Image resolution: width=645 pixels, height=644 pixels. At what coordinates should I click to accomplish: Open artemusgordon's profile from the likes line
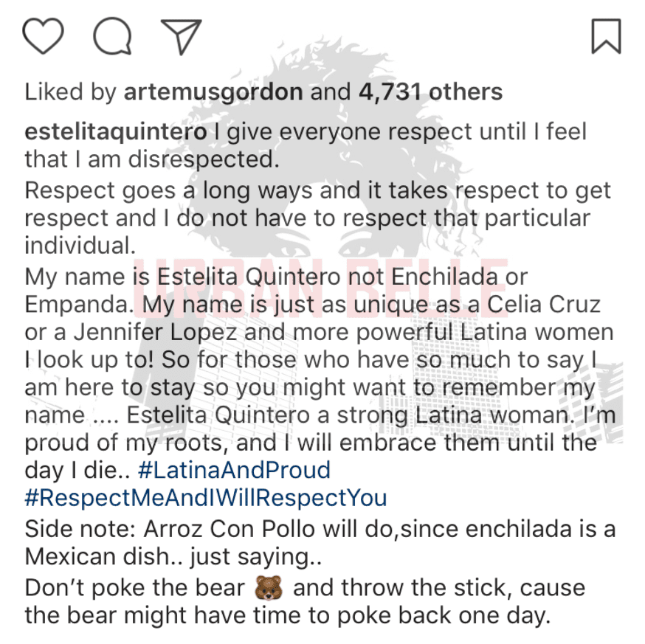[213, 92]
